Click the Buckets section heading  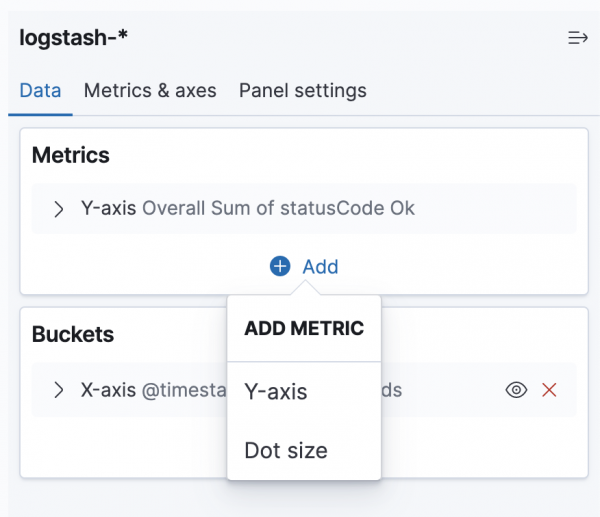pyautogui.click(x=73, y=333)
